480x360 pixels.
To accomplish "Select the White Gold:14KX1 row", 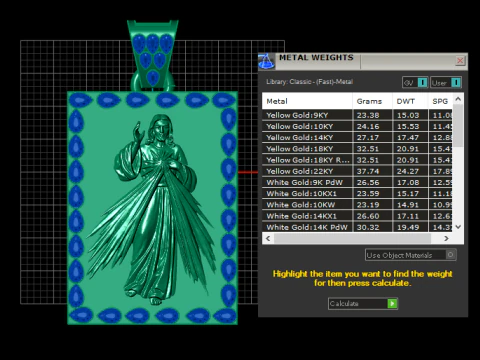I will pos(357,216).
